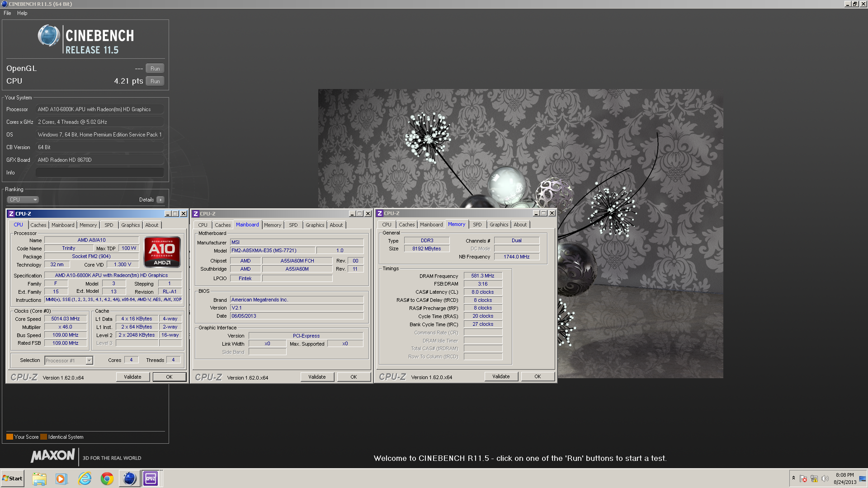Viewport: 868px width, 488px height.
Task: Click the rendered scene preview image
Action: [x=520, y=234]
